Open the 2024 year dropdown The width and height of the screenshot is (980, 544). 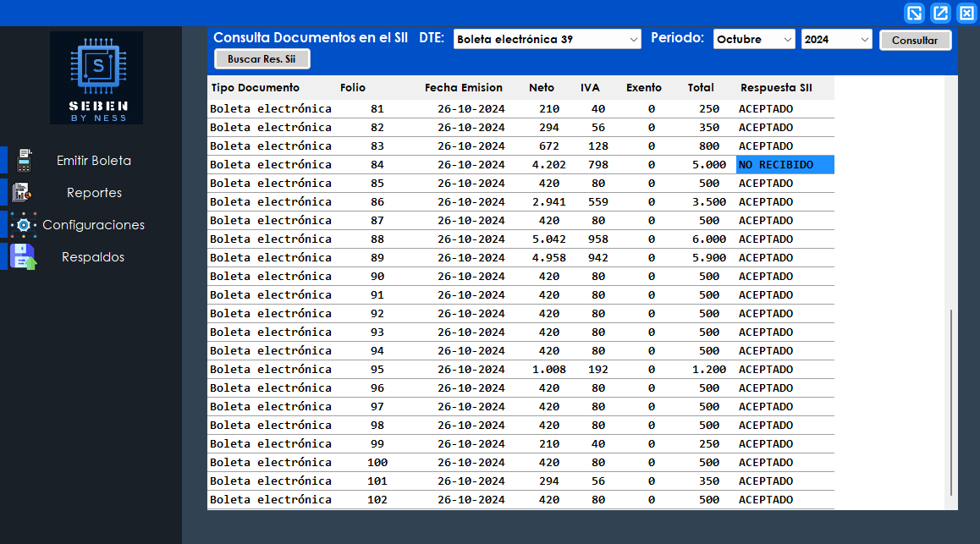pyautogui.click(x=836, y=39)
